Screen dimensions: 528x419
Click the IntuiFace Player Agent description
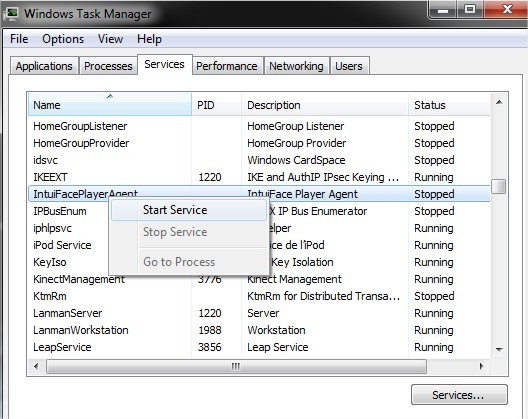[x=302, y=194]
